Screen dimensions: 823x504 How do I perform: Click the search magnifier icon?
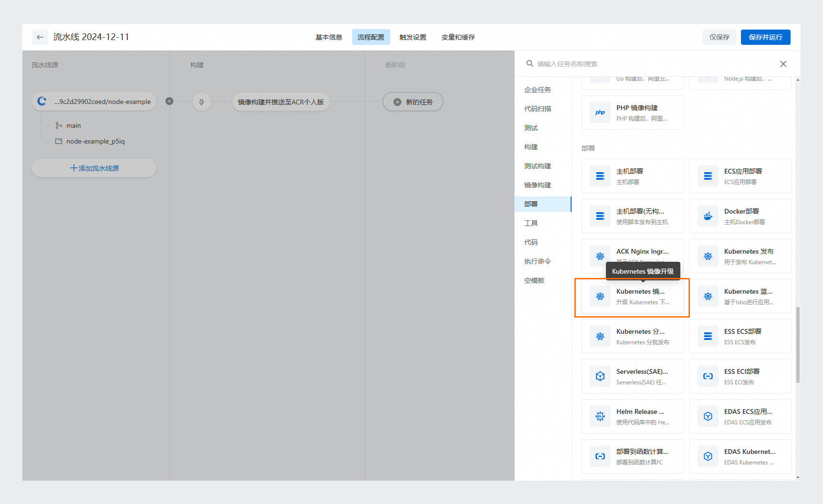click(530, 63)
